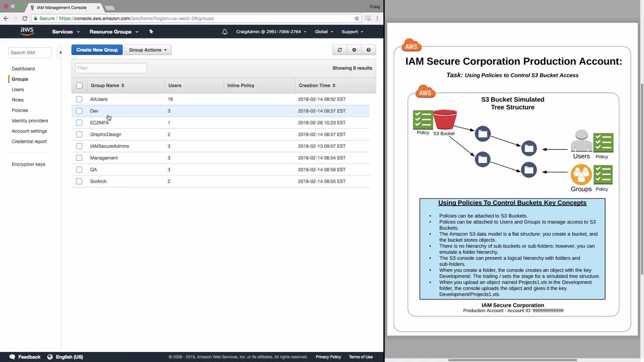Click the Policy icon next to Groups
The image size is (644, 362).
(603, 175)
